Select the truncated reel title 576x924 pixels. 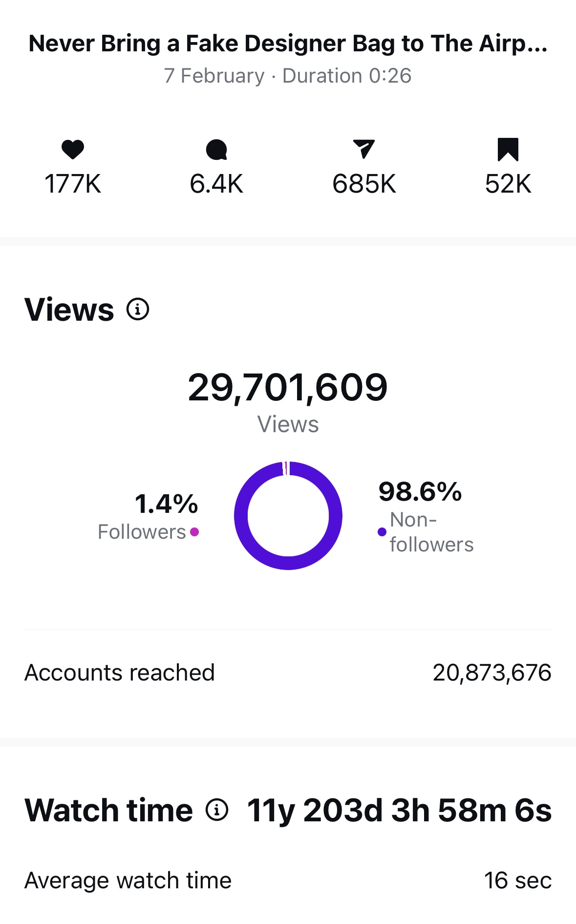point(288,44)
